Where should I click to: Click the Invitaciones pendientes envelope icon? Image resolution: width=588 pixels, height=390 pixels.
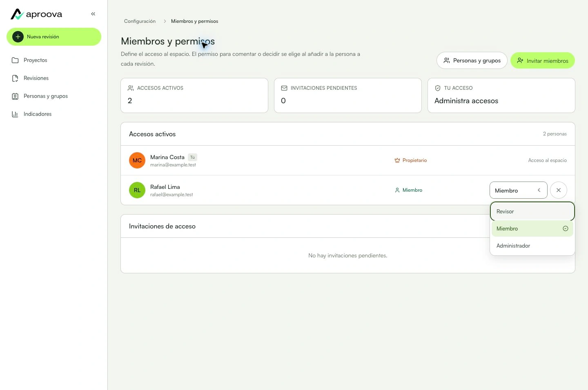click(x=284, y=88)
